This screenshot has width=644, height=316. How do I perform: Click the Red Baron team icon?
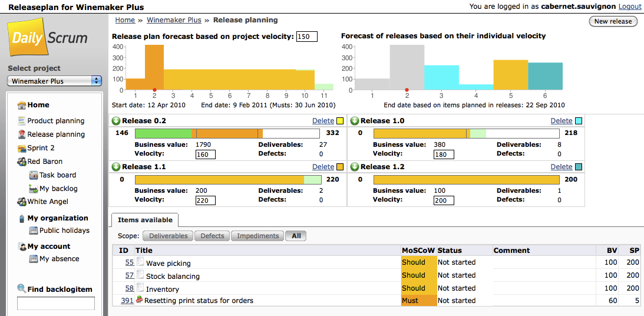tap(22, 162)
